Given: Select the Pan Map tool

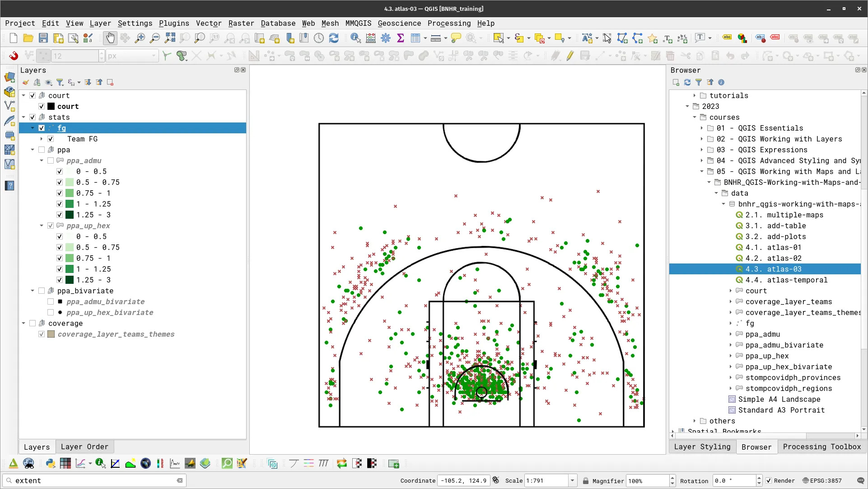Looking at the screenshot, I should [110, 38].
